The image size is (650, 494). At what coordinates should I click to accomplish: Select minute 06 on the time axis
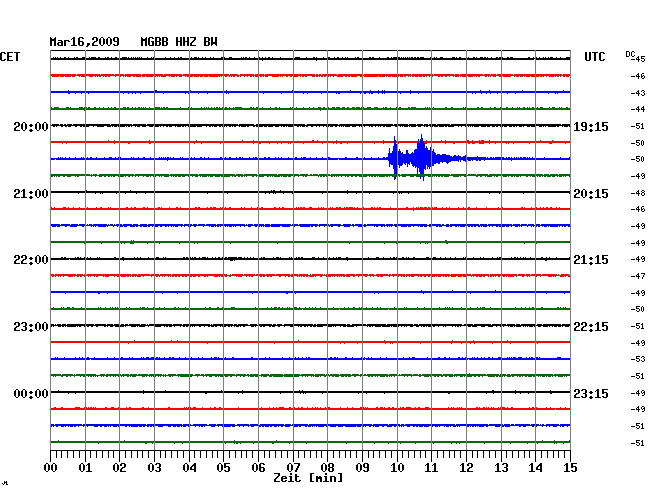click(258, 467)
